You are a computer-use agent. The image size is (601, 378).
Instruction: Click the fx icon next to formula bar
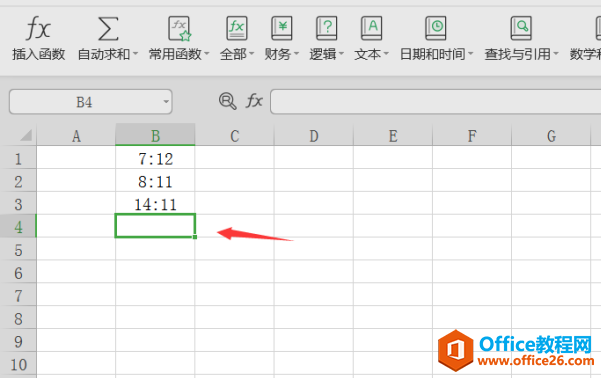[x=254, y=101]
